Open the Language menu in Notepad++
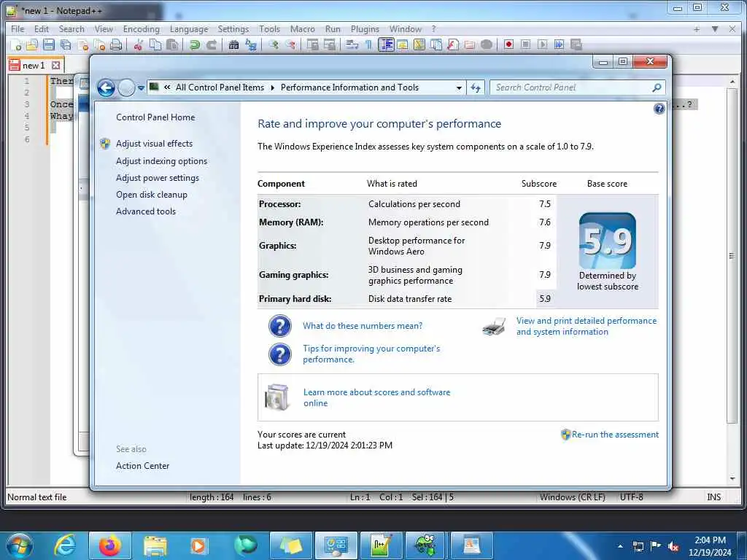 click(x=189, y=29)
